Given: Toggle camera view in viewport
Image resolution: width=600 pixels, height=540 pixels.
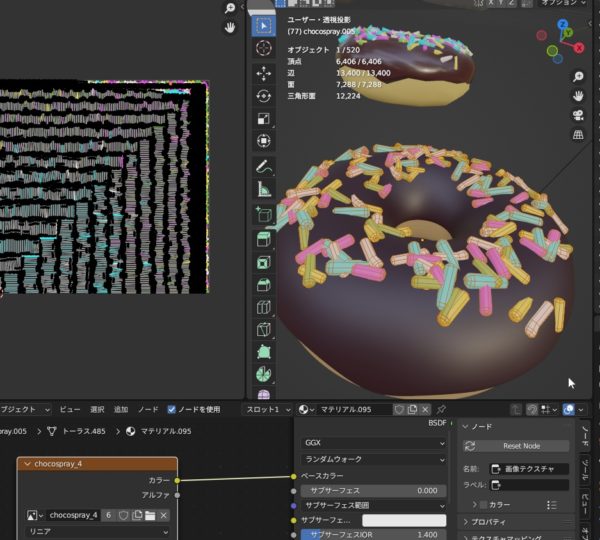Looking at the screenshot, I should click(x=578, y=114).
